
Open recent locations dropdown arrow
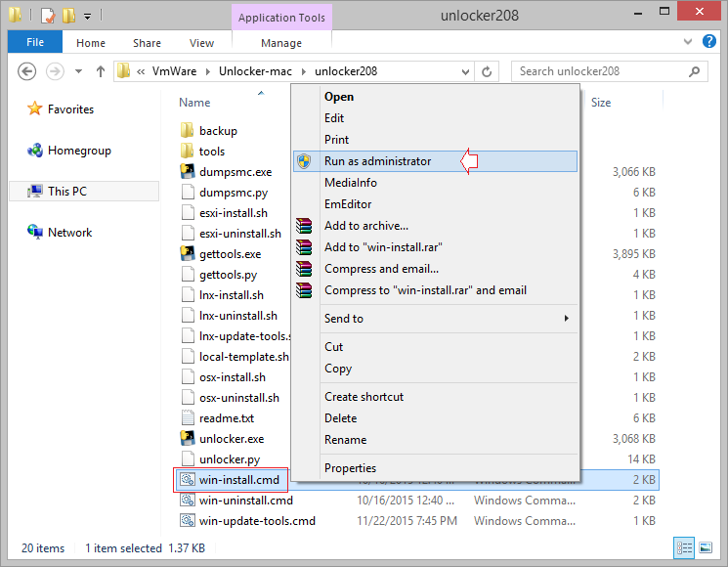click(x=78, y=71)
